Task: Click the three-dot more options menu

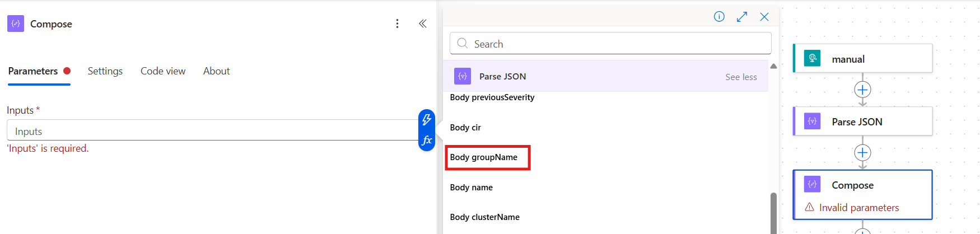Action: (397, 24)
